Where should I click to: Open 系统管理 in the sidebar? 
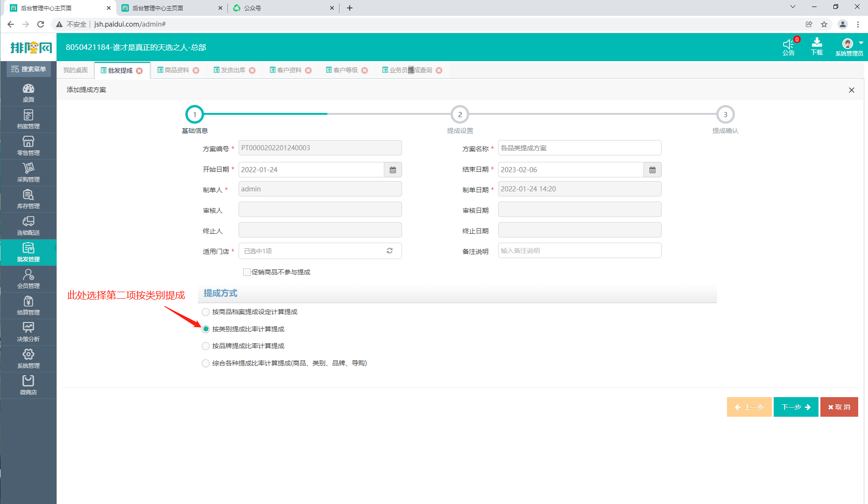coord(28,359)
